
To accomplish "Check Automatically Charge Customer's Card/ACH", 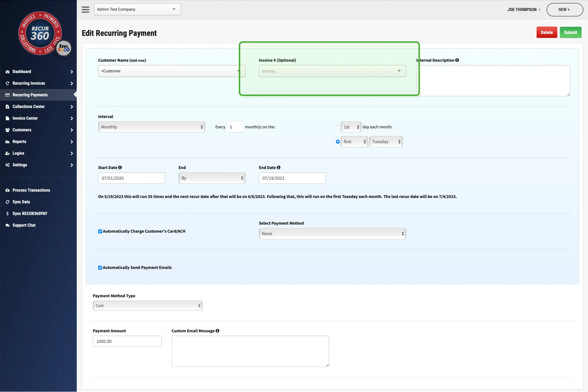I will 100,232.
